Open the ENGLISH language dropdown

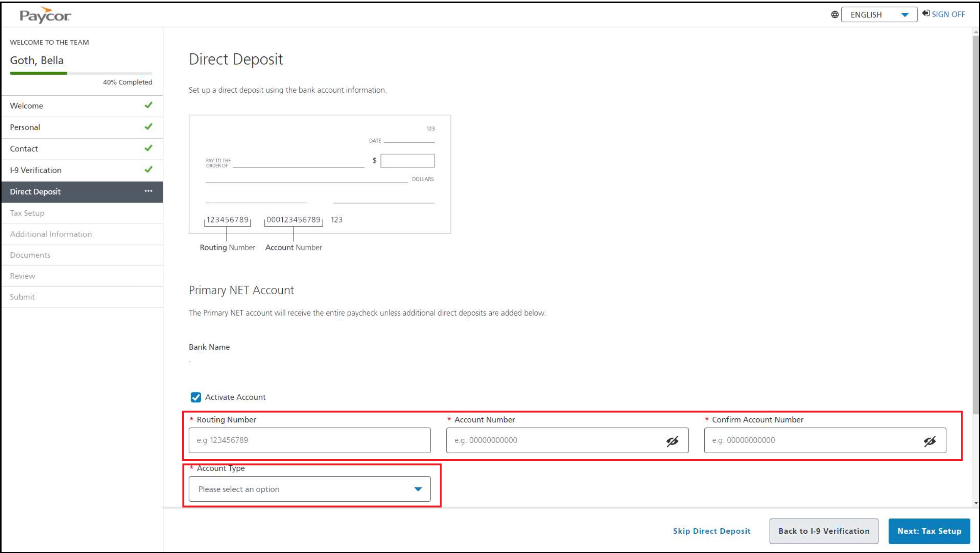(879, 15)
